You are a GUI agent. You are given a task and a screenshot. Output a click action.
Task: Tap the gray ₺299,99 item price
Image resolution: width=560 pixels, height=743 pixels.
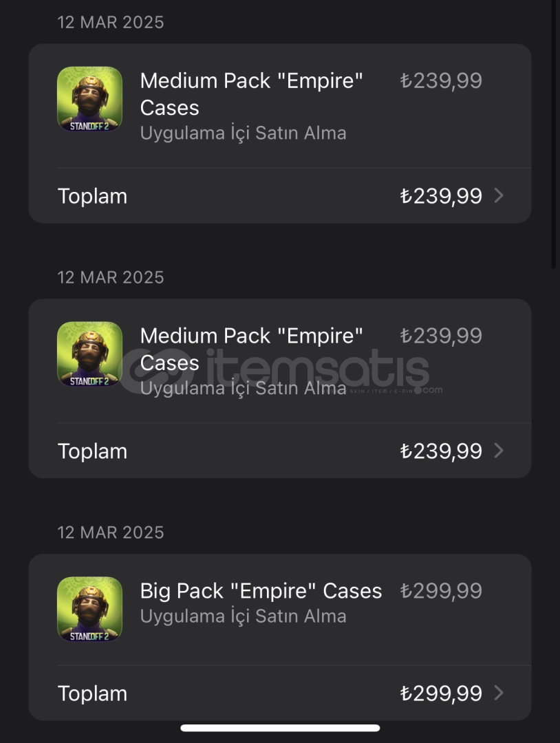[x=441, y=591]
